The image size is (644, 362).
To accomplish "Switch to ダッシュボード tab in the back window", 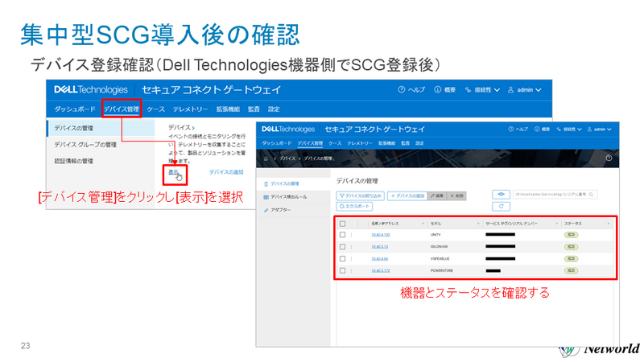I will click(75, 109).
